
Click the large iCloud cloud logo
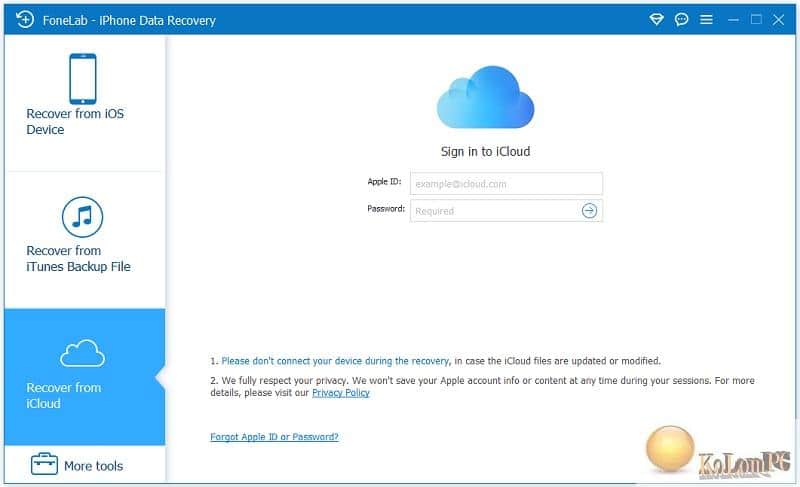[485, 97]
